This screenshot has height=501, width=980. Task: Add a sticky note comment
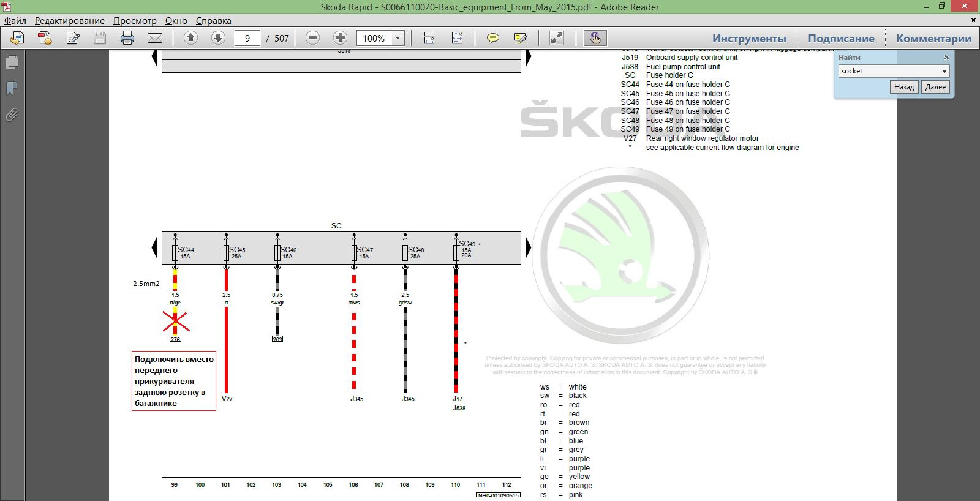coord(492,38)
